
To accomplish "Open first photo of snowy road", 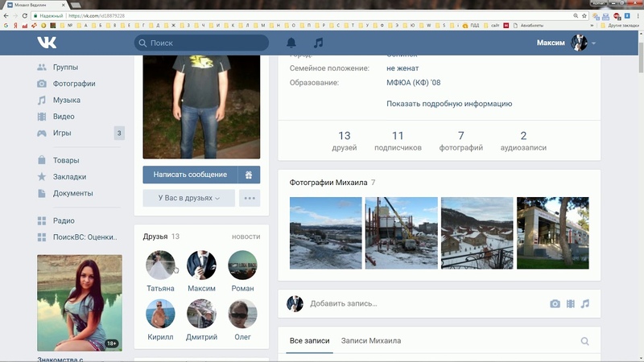I will [326, 233].
